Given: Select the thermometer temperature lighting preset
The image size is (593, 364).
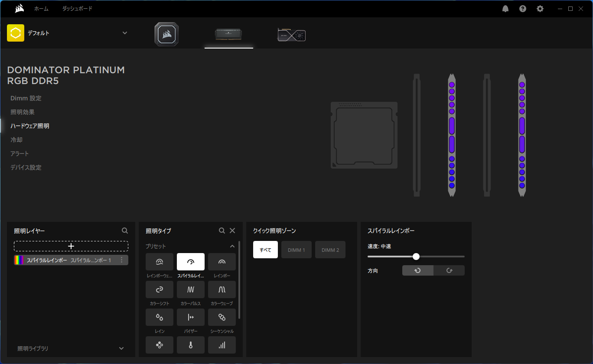Looking at the screenshot, I should click(191, 345).
